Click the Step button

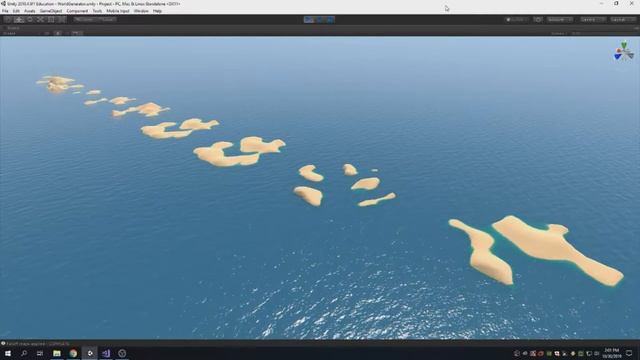tap(330, 19)
